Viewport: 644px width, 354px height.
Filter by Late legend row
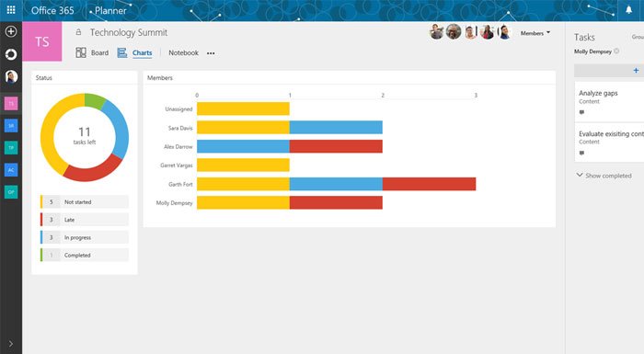(85, 220)
